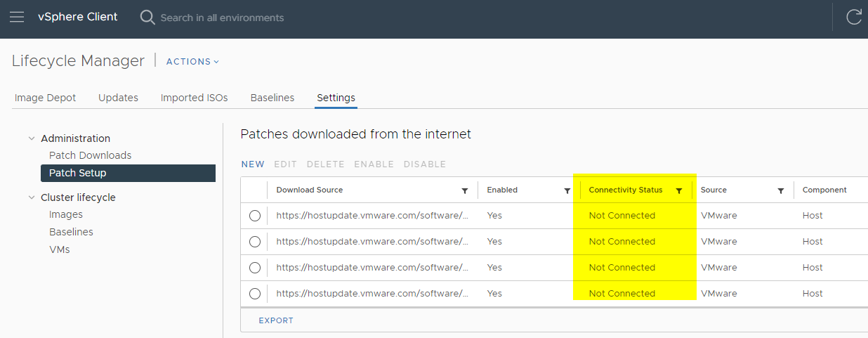868x338 pixels.
Task: Open Images under Cluster lifecycle
Action: coord(66,214)
